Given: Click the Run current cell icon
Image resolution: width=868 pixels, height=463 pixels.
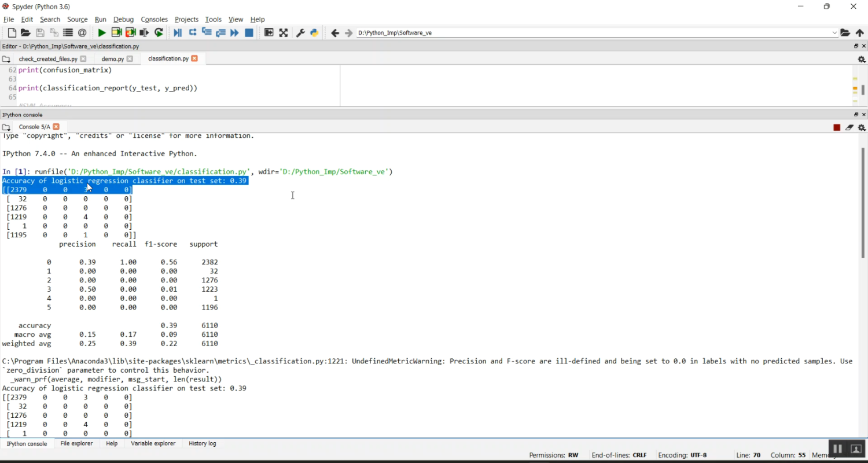Looking at the screenshot, I should tap(116, 33).
